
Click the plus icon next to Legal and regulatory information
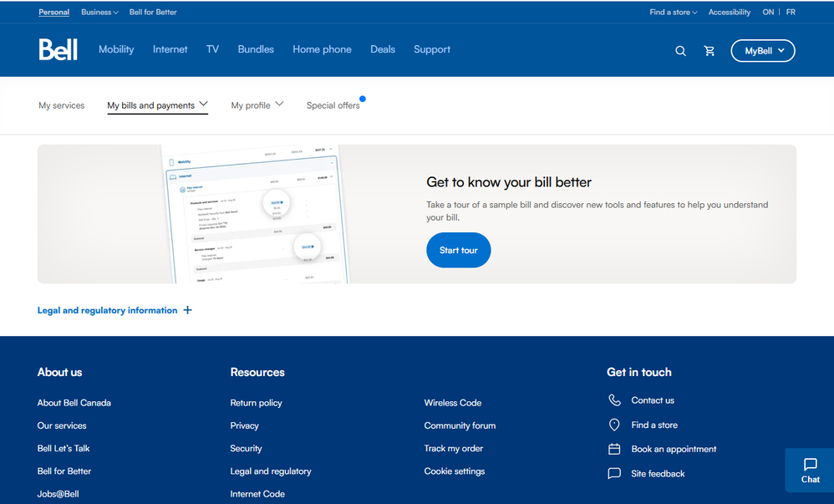(187, 310)
